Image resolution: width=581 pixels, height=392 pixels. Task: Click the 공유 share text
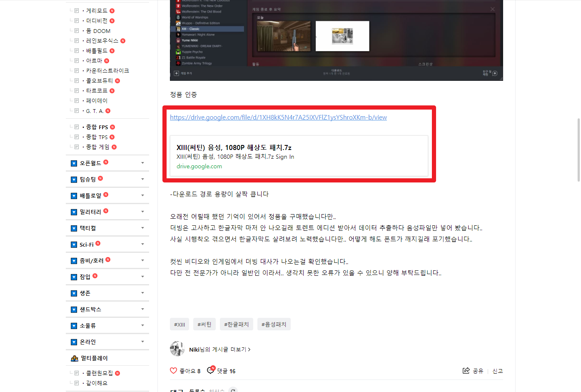[478, 371]
